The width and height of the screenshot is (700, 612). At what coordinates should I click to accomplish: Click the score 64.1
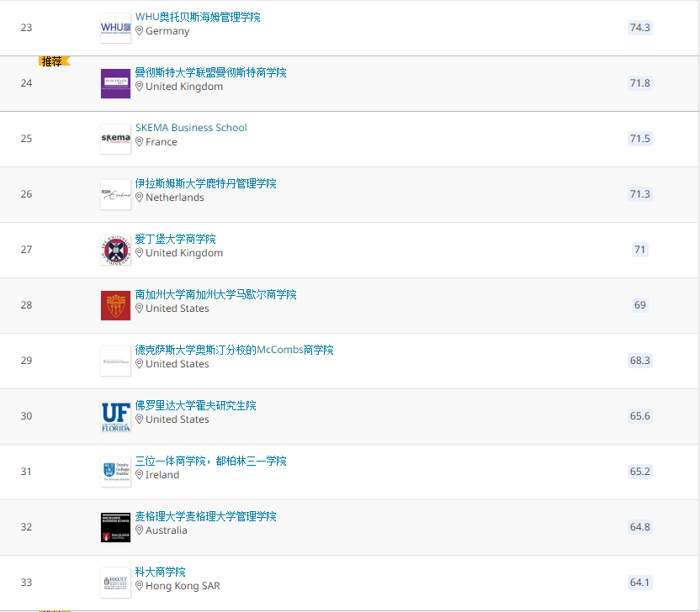click(x=639, y=583)
